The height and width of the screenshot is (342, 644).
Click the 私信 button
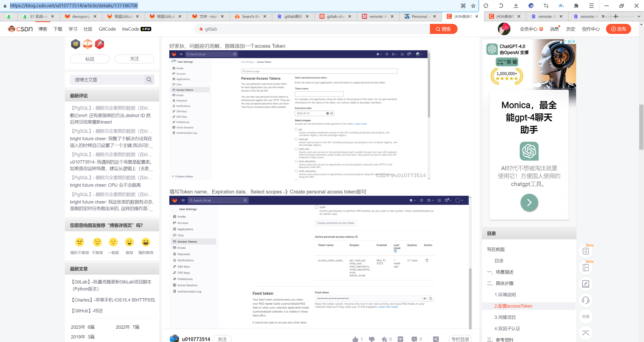click(90, 59)
